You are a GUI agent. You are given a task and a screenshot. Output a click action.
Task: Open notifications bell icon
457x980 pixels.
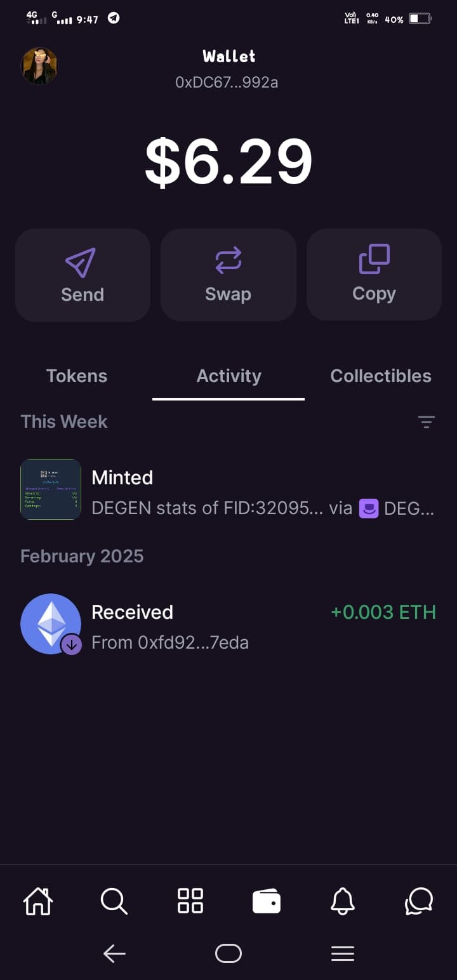click(343, 901)
